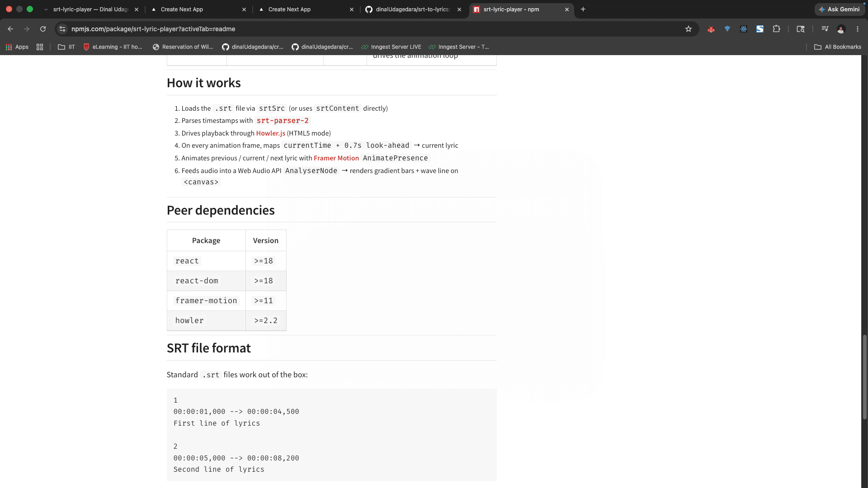Click the 'srtSrc' code text
The height and width of the screenshot is (488, 868).
click(x=272, y=108)
